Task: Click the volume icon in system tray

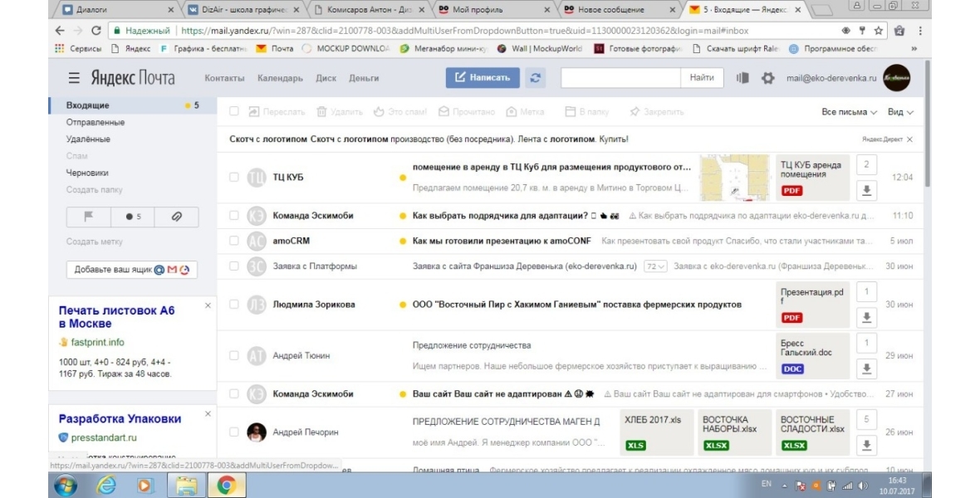Action: [863, 486]
